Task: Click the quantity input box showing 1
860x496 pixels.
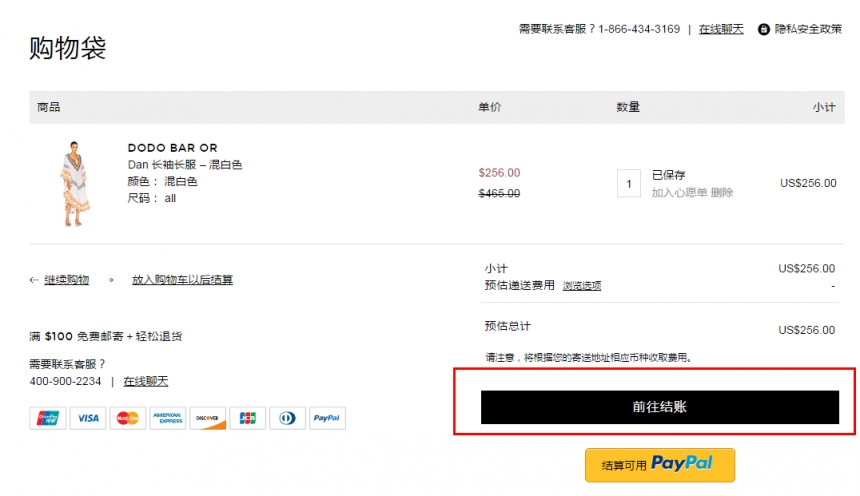Action: 629,183
